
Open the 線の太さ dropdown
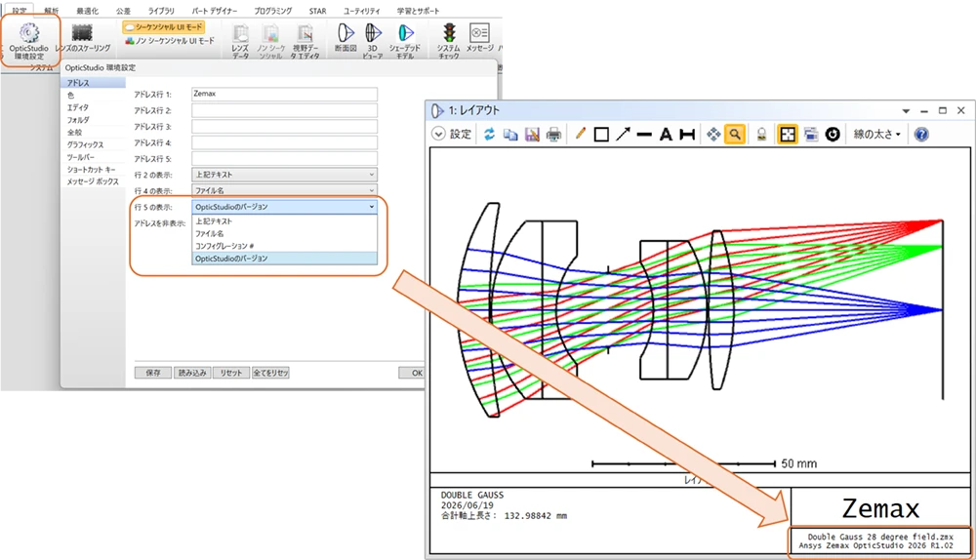click(x=877, y=134)
